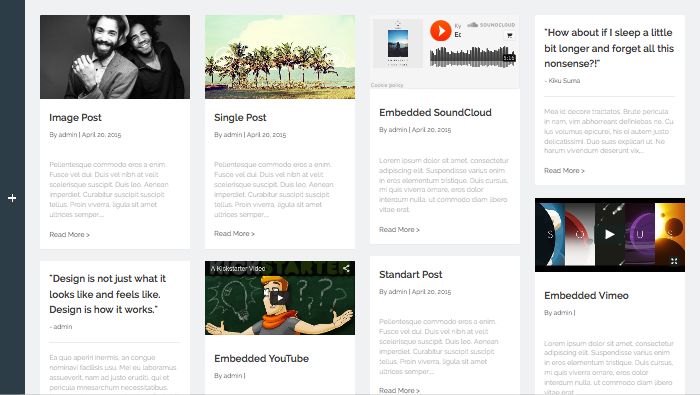Viewport: 700px width, 395px height.
Task: Toggle fullscreen on the Vimeo player
Action: 674,261
